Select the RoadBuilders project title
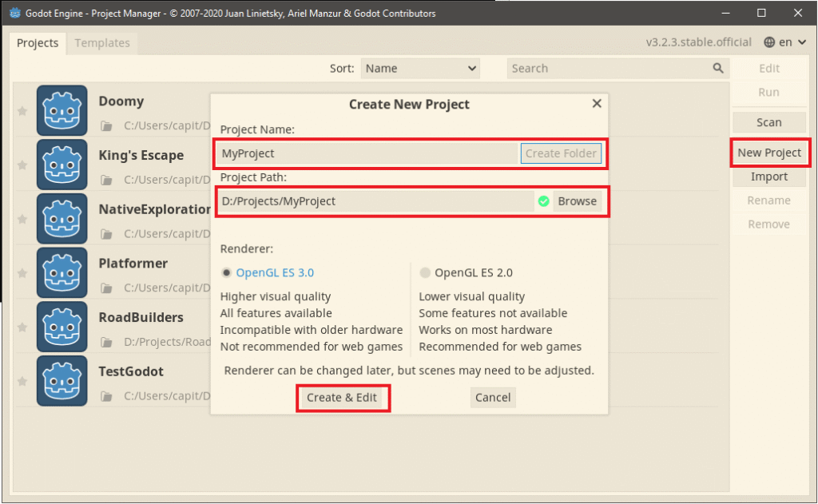818x504 pixels. [141, 318]
